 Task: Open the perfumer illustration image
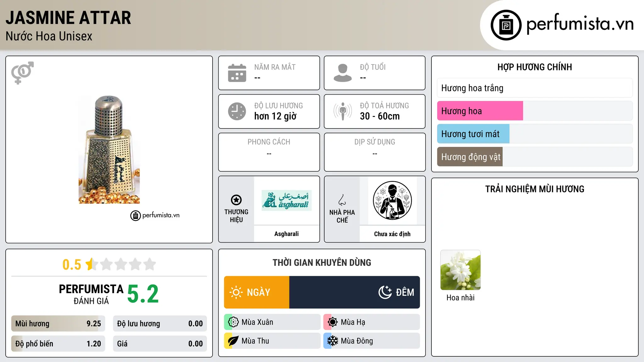tap(392, 200)
